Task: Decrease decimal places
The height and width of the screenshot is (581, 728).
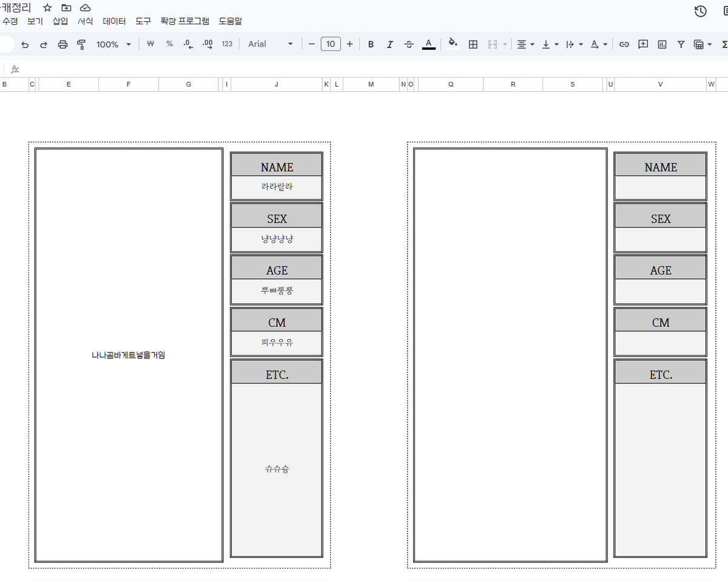Action: (188, 44)
